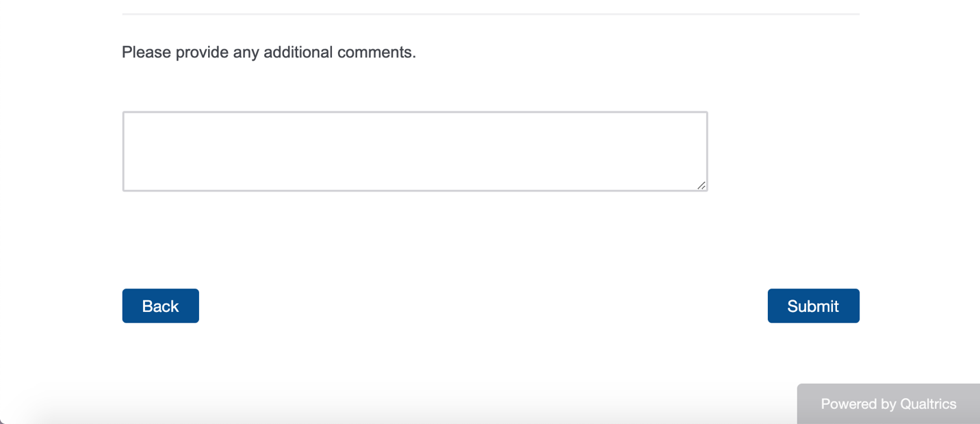This screenshot has height=424, width=980.
Task: Click the text area resize handle
Action: click(701, 185)
